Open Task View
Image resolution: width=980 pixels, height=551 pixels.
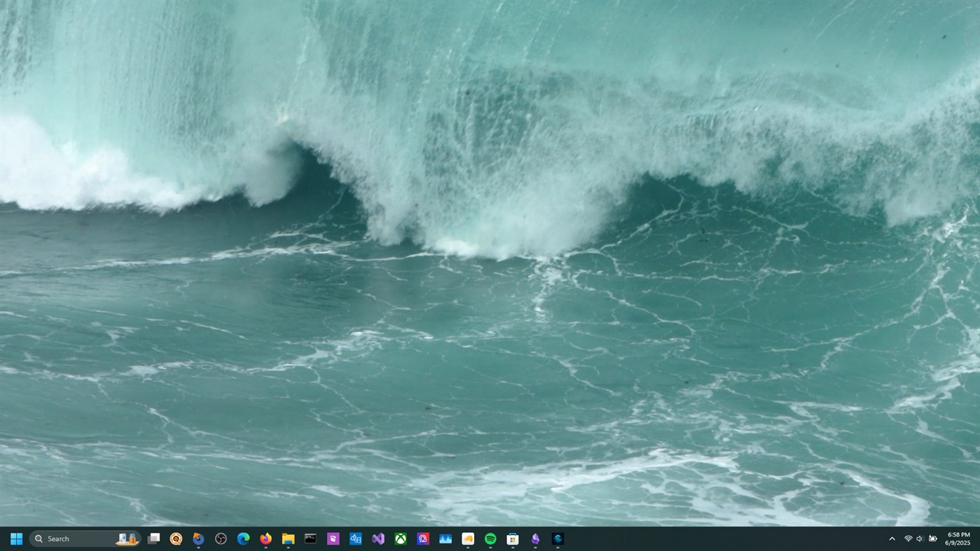[153, 538]
